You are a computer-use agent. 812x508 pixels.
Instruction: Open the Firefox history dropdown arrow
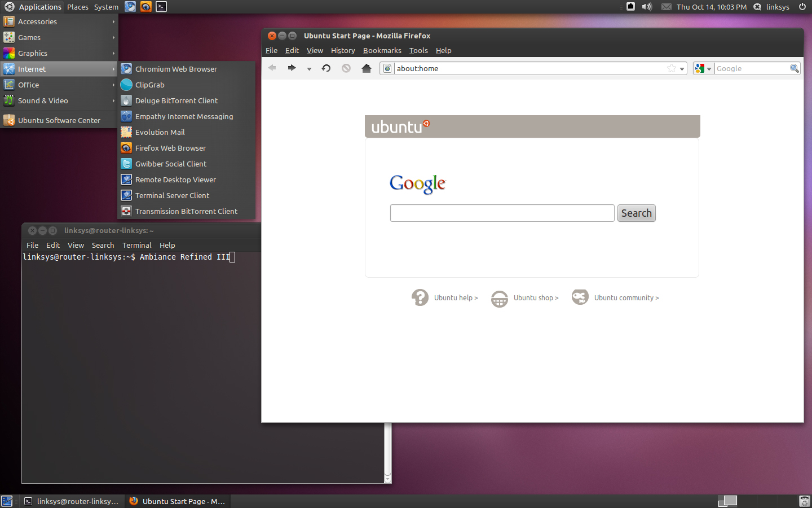pyautogui.click(x=309, y=69)
